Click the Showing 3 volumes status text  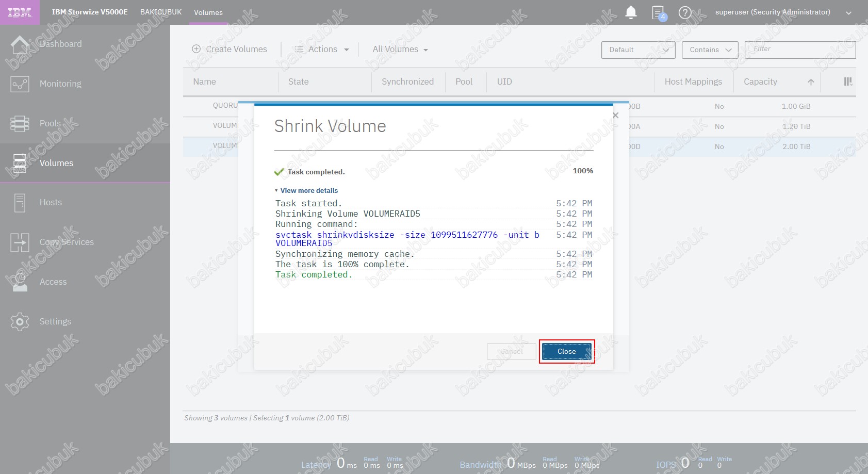[267, 418]
